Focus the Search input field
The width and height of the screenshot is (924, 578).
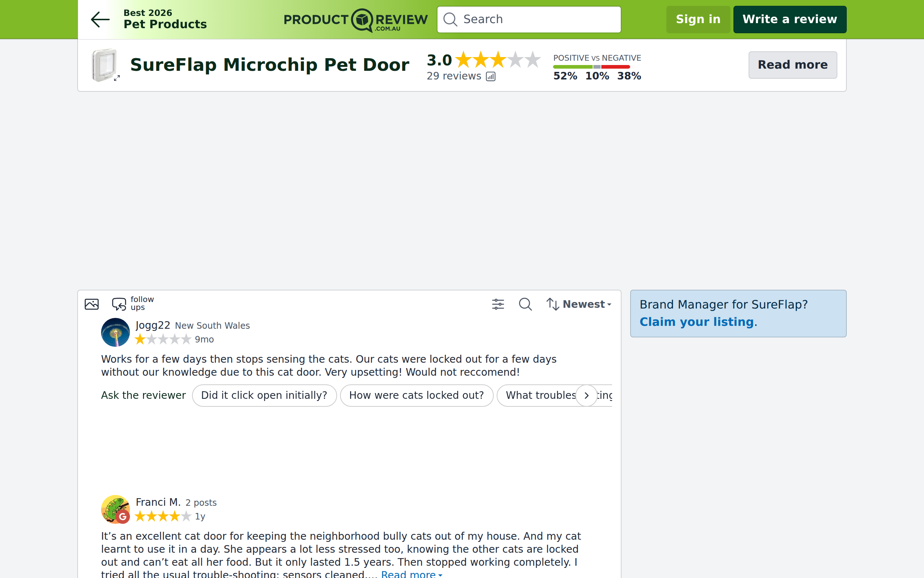[x=529, y=20]
